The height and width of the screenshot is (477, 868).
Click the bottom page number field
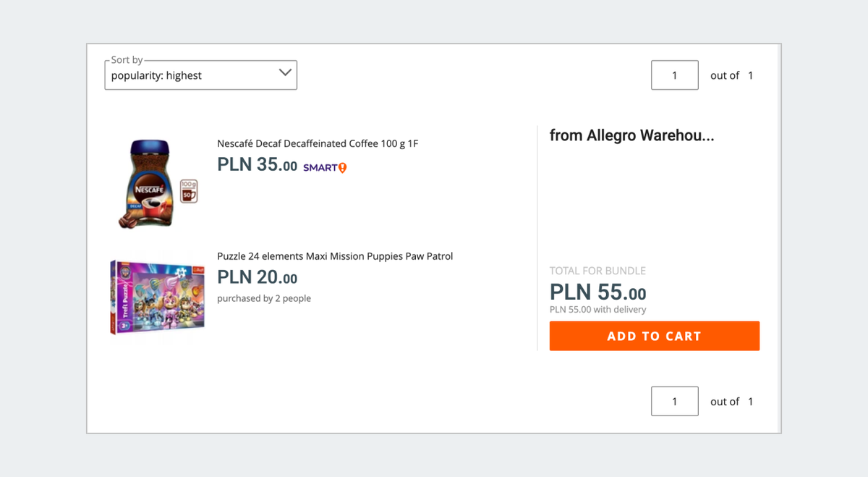(674, 401)
